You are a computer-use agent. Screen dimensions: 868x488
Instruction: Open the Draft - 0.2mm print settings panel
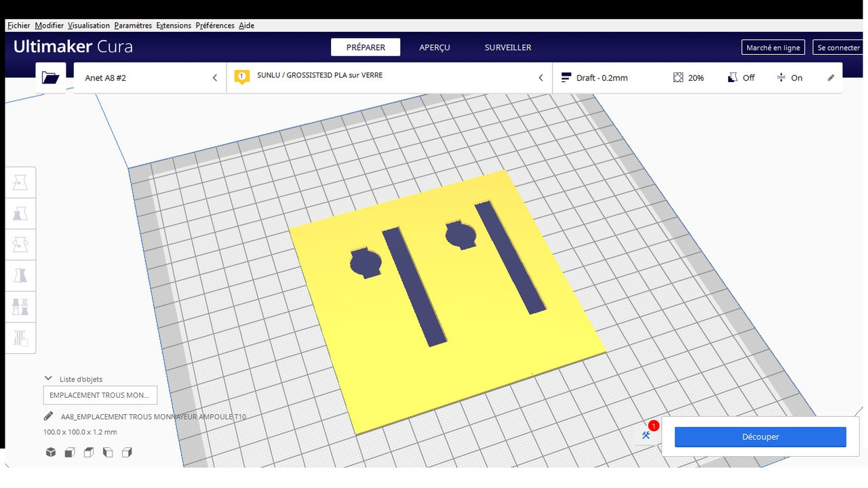click(x=698, y=78)
